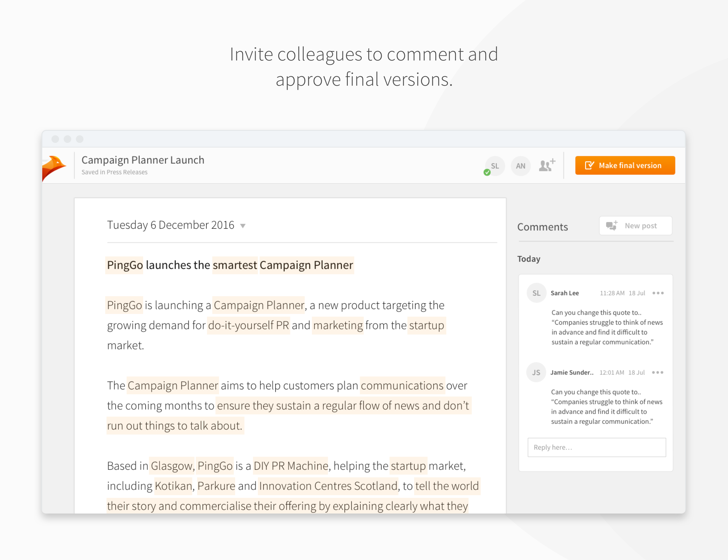The width and height of the screenshot is (728, 560).
Task: Click the Saved in Press Releases label
Action: [114, 172]
